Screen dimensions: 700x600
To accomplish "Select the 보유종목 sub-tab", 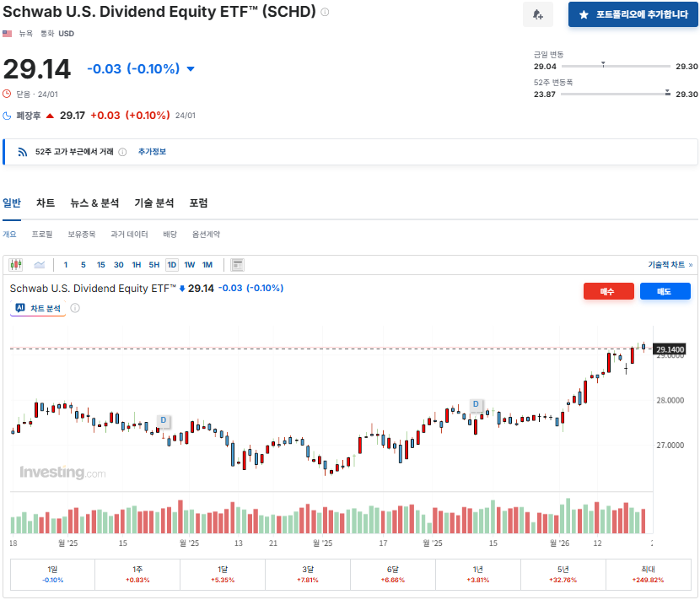I will pyautogui.click(x=81, y=234).
